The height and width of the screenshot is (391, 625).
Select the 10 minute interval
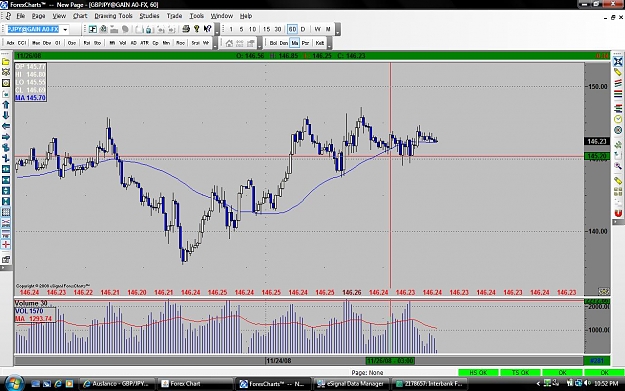(252, 29)
